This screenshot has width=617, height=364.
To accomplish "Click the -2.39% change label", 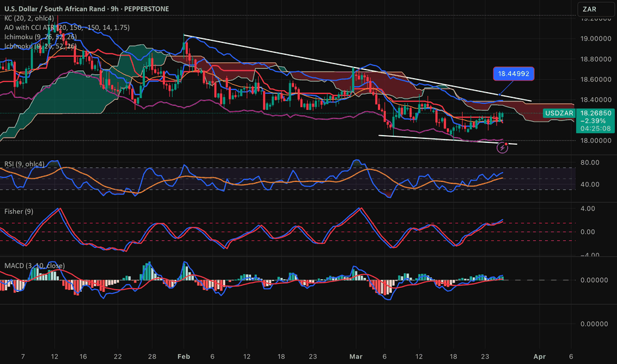I will click(x=593, y=121).
